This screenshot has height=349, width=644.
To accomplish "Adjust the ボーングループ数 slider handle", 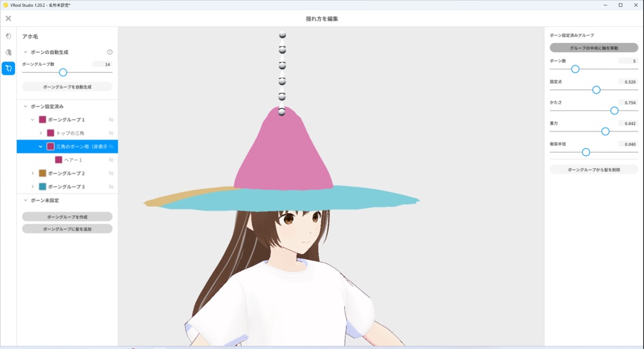I will (63, 73).
